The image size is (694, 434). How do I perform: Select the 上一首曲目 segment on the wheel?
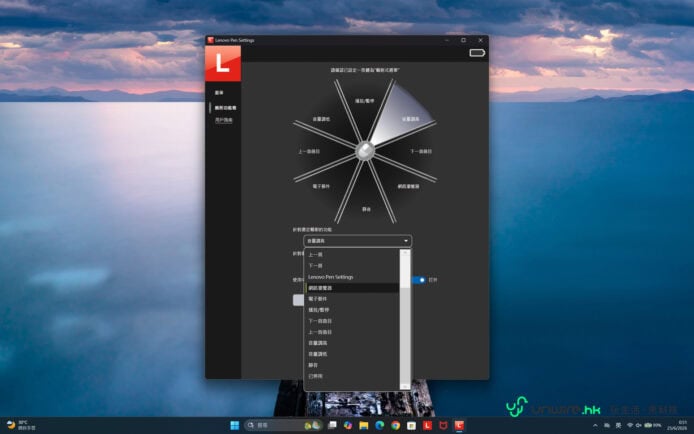click(309, 151)
